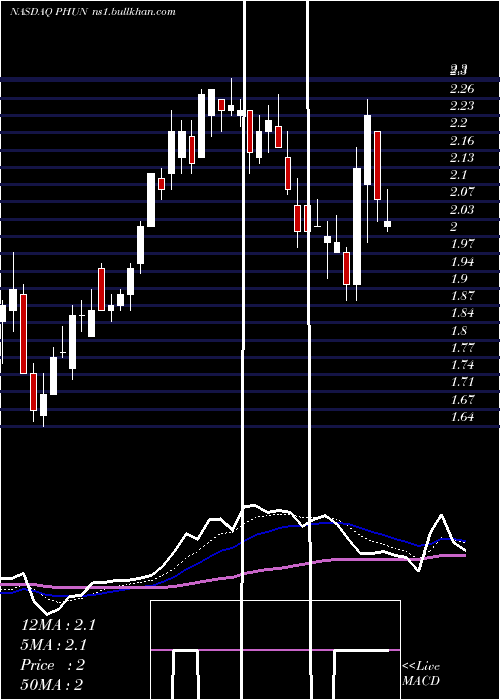Viewport: 500px width, 700px height.
Task: Click the NASDAQ PHUN ns1.bullkhan.com chart title
Action: 93,12
